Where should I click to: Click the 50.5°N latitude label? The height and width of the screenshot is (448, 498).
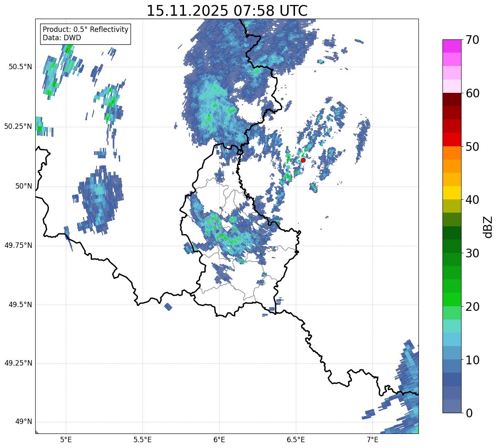coord(20,67)
